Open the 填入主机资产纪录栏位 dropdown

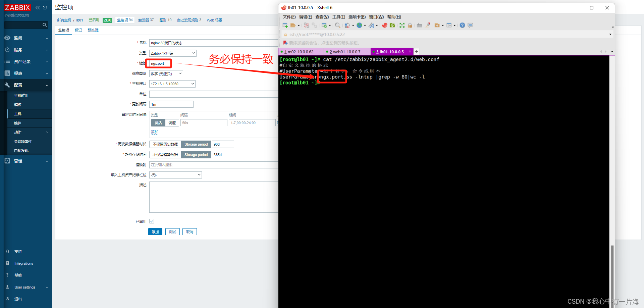[175, 175]
